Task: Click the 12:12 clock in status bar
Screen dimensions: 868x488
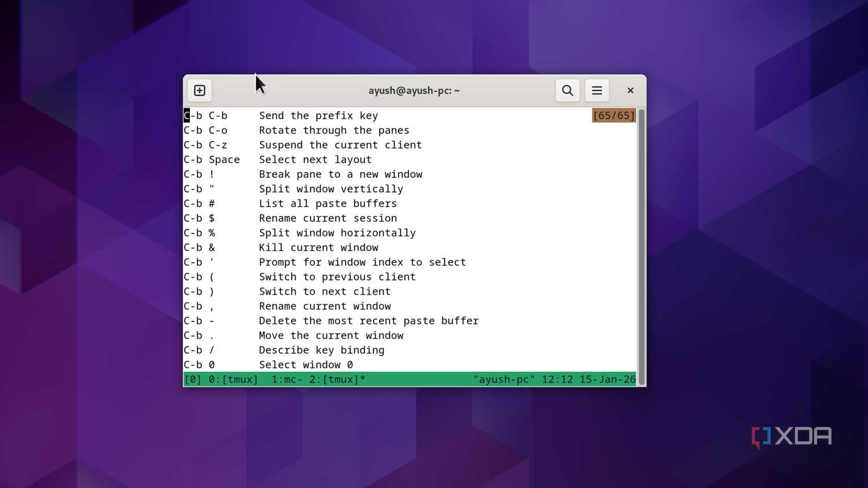Action: pos(557,379)
